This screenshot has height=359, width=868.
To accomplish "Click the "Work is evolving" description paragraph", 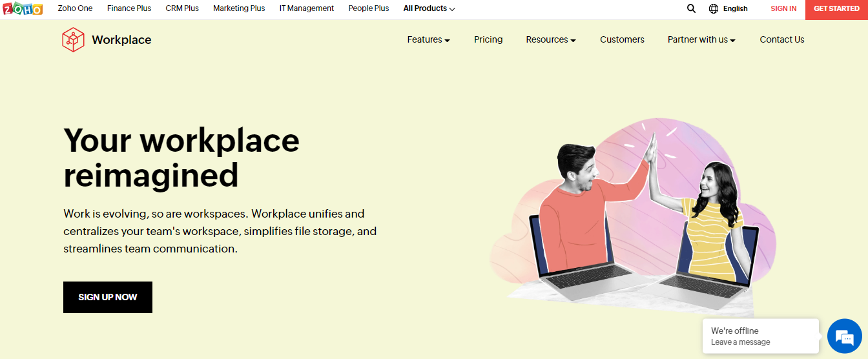I will pos(220,231).
